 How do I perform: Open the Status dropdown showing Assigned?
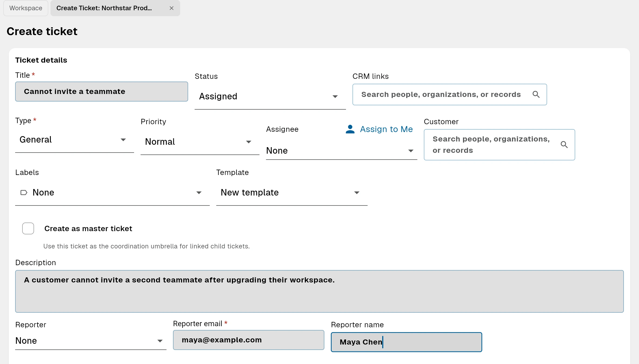tap(270, 96)
